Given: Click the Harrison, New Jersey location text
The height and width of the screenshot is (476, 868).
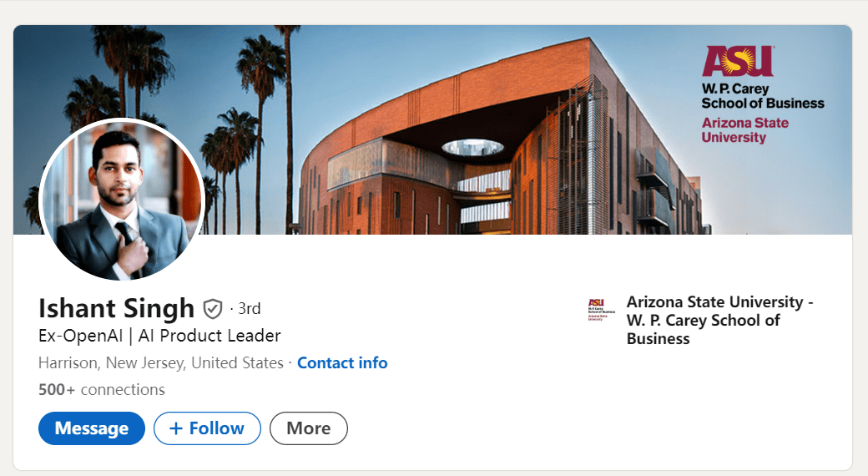Looking at the screenshot, I should click(161, 363).
